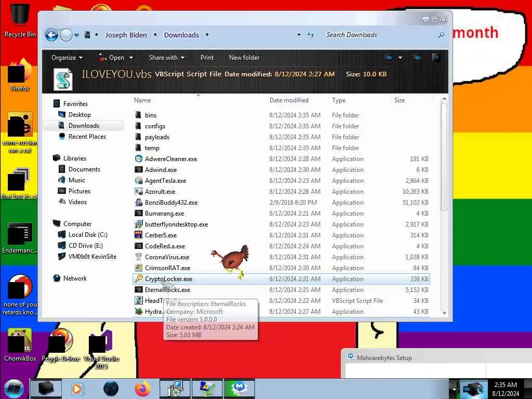Select CoronaVirus.exe file icon
The width and height of the screenshot is (532, 399).
click(x=138, y=257)
